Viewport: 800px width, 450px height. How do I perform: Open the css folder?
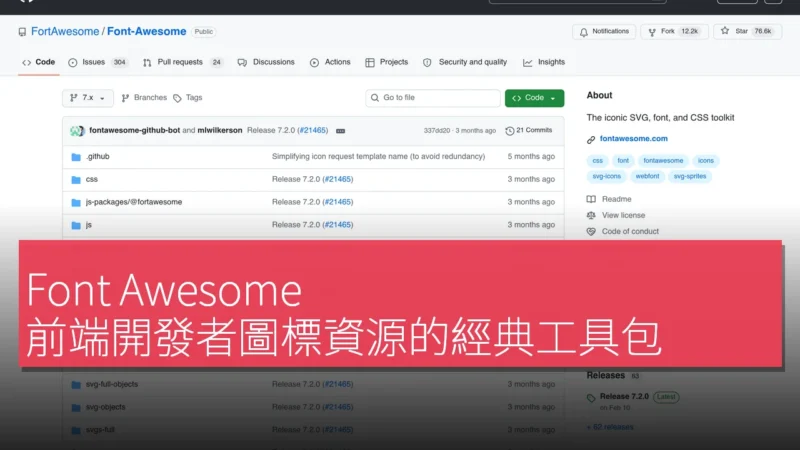click(x=92, y=180)
